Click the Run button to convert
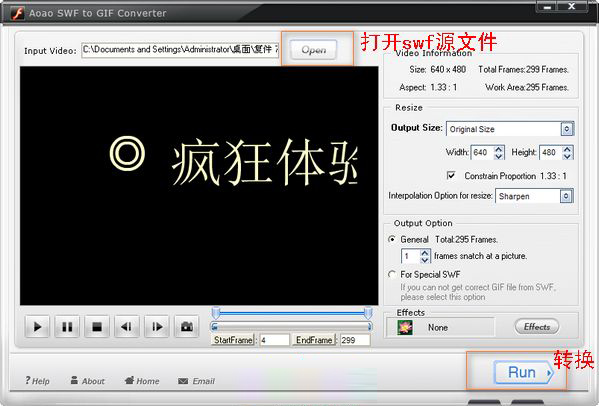 pos(524,372)
